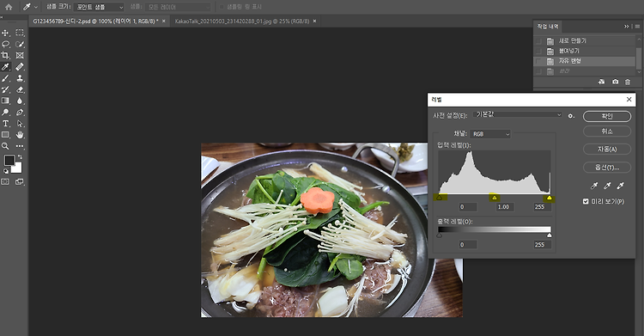The height and width of the screenshot is (336, 644).
Task: Select the Frame tool
Action: (x=19, y=55)
